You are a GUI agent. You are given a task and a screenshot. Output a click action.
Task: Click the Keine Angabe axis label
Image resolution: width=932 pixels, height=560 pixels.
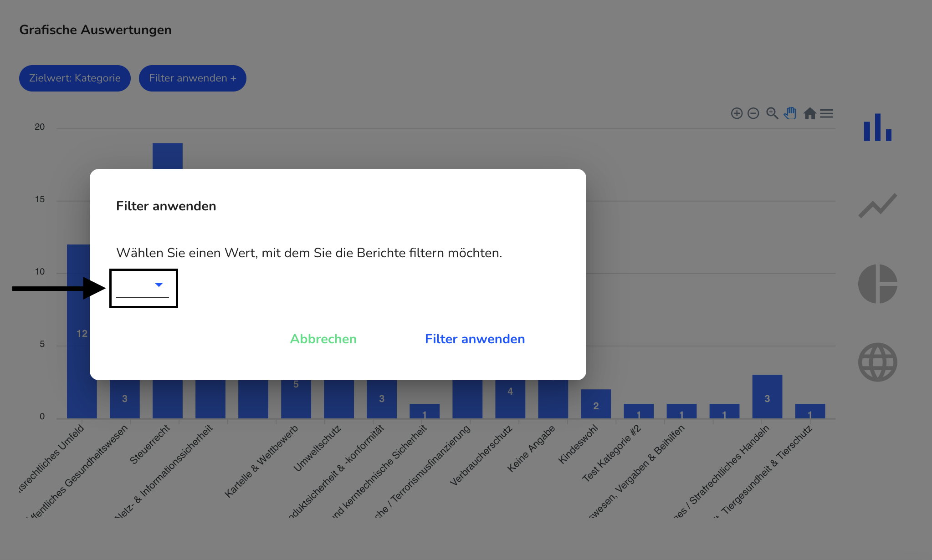tap(531, 448)
